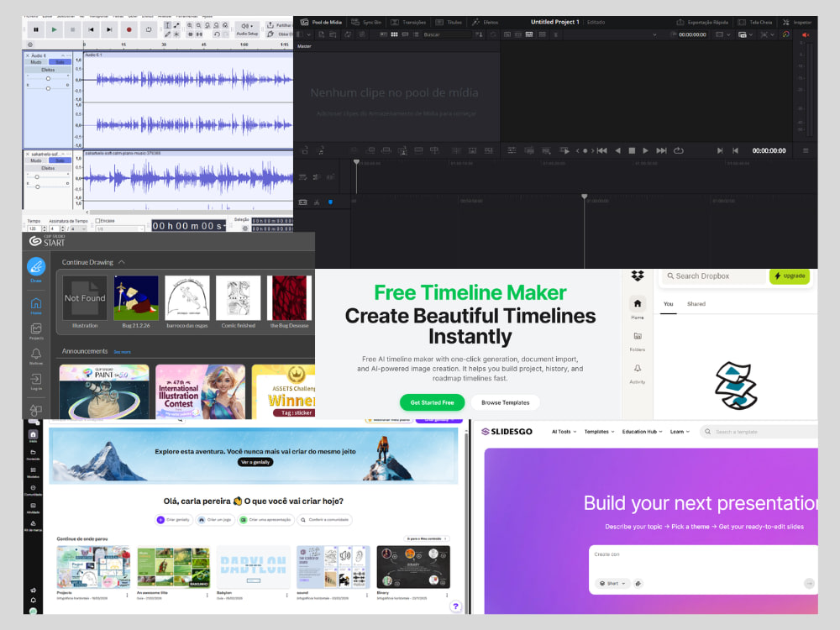
Task: Switch to the Shared tab in Dropbox
Action: click(x=696, y=304)
